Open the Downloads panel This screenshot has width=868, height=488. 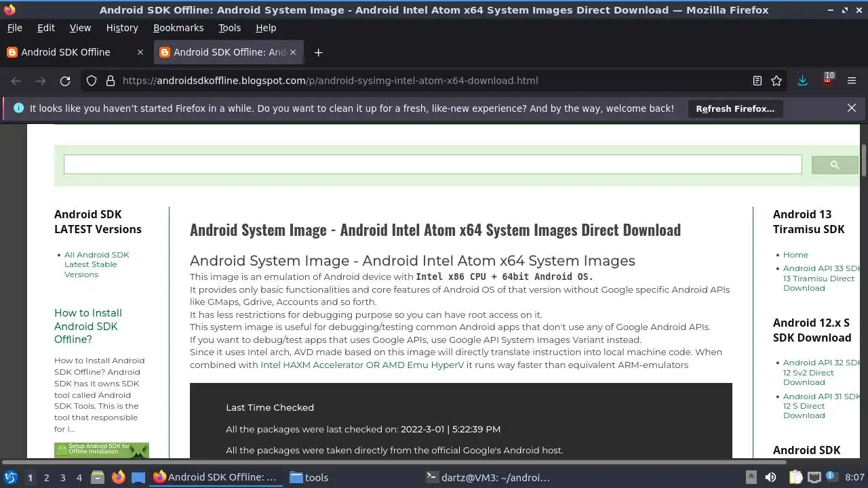(803, 81)
